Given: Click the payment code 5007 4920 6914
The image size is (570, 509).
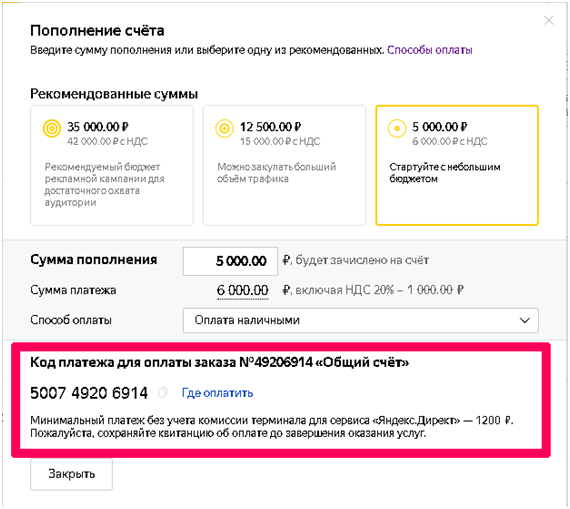Looking at the screenshot, I should (x=89, y=393).
